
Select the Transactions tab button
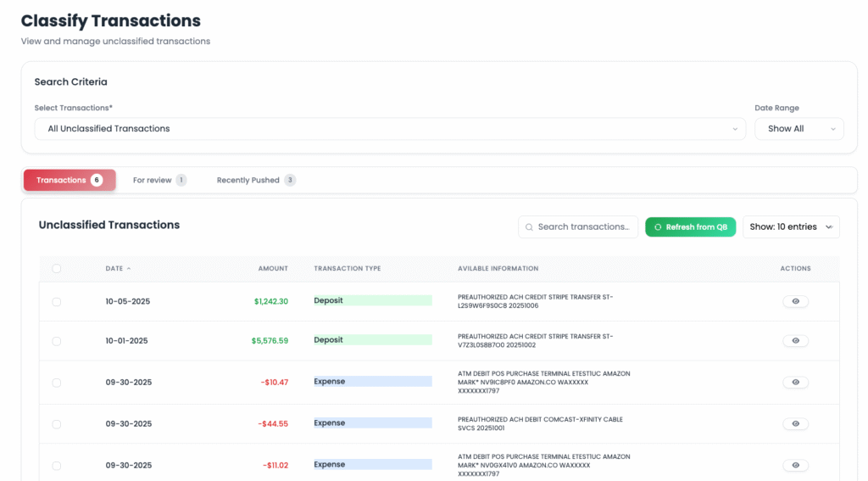click(70, 180)
